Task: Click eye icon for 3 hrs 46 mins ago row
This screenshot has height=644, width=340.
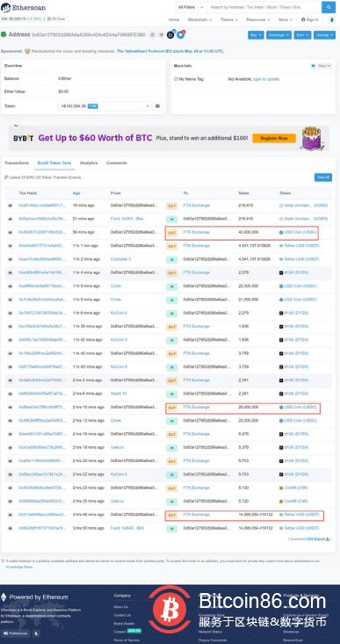Action: click(x=11, y=515)
